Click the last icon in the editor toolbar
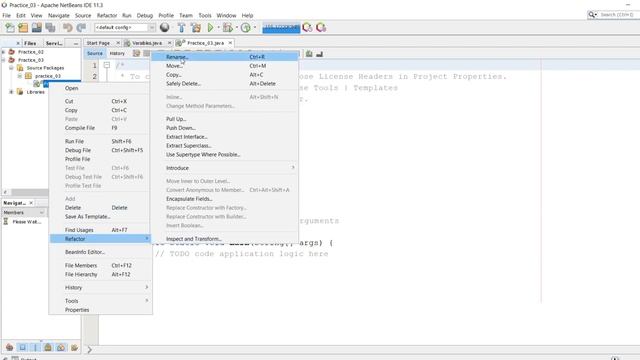The height and width of the screenshot is (360, 640). click(320, 54)
